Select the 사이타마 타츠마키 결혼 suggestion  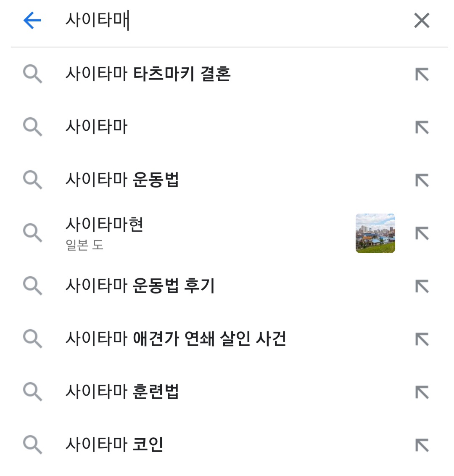[148, 74]
